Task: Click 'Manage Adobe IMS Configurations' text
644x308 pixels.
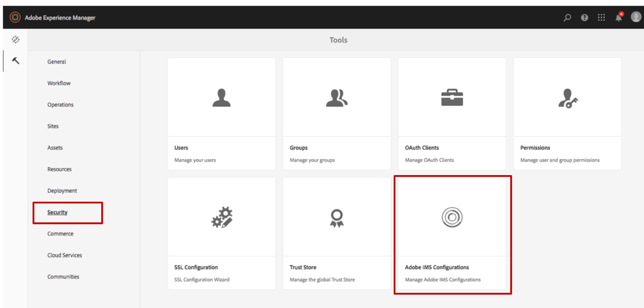Action: [x=443, y=280]
